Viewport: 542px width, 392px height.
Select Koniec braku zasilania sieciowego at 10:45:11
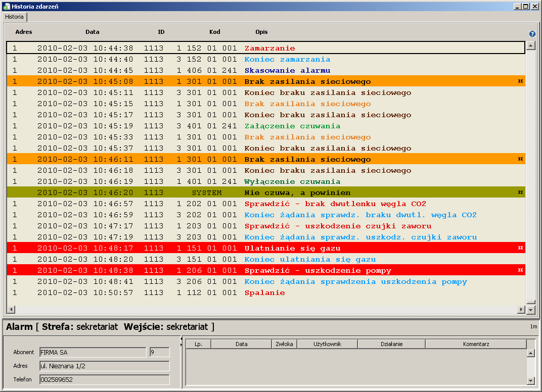click(266, 92)
